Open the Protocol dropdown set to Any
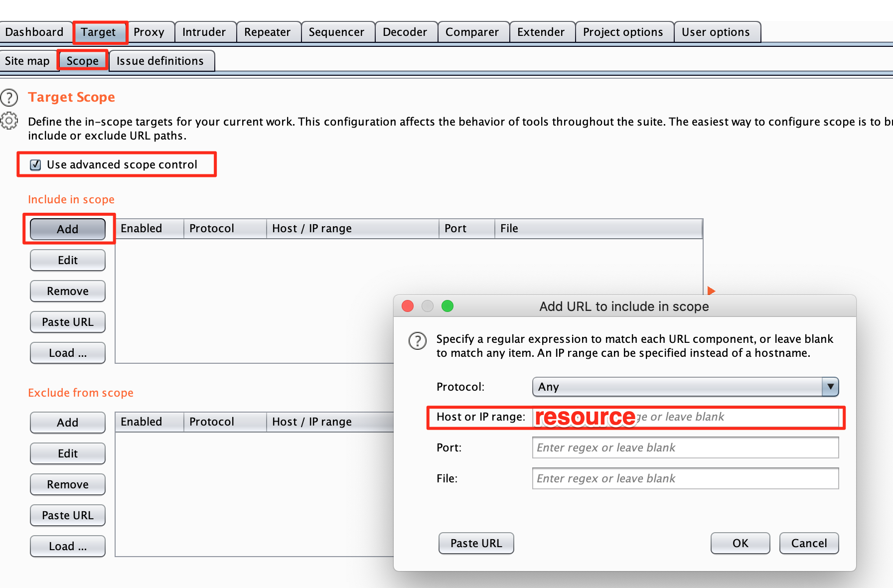This screenshot has height=588, width=893. (x=685, y=387)
